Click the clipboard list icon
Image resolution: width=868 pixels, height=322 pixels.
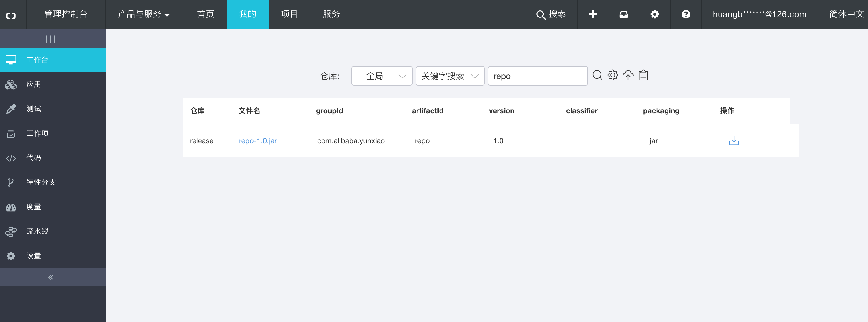coord(643,75)
